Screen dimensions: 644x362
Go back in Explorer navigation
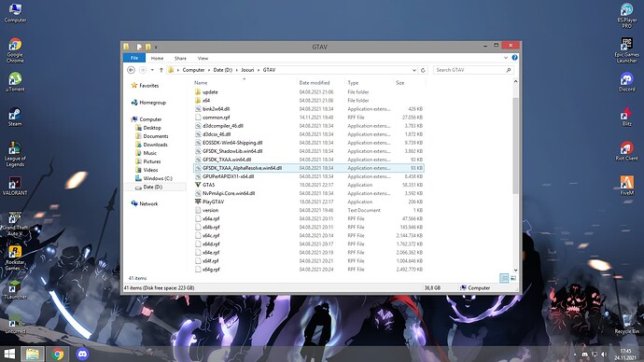click(131, 70)
